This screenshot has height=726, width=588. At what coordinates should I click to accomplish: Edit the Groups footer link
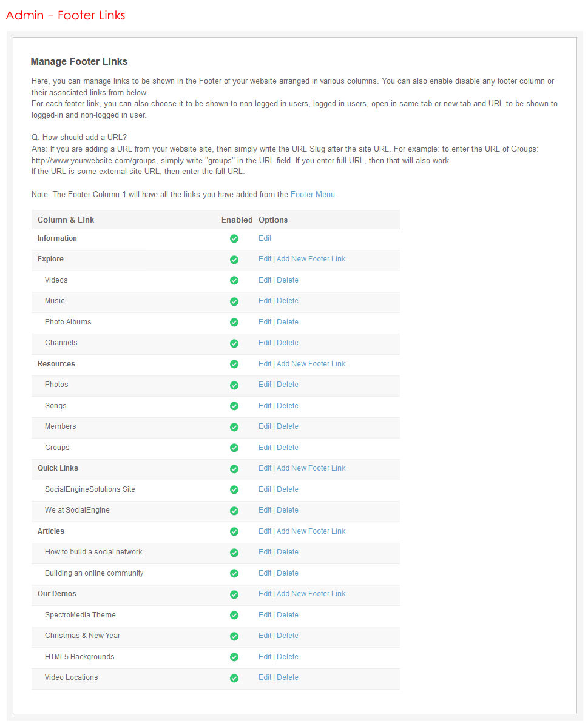click(265, 448)
